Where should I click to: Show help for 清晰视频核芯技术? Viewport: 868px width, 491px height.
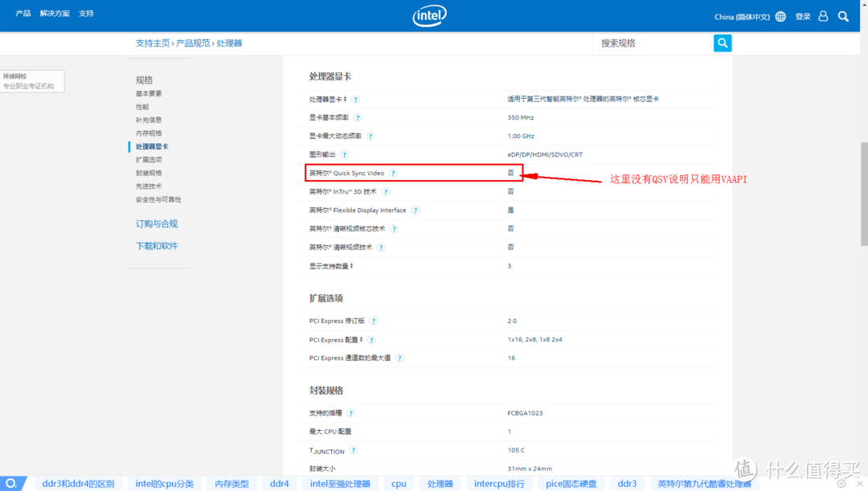pyautogui.click(x=394, y=228)
